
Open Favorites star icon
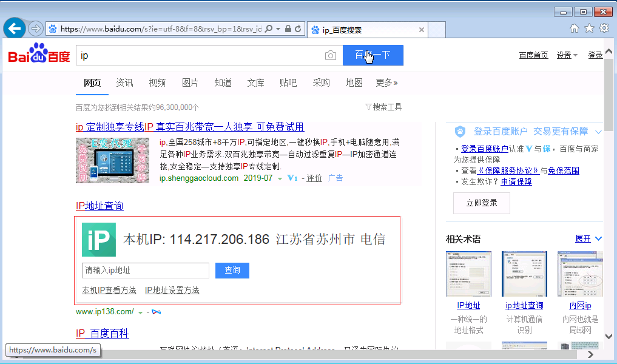pyautogui.click(x=589, y=29)
